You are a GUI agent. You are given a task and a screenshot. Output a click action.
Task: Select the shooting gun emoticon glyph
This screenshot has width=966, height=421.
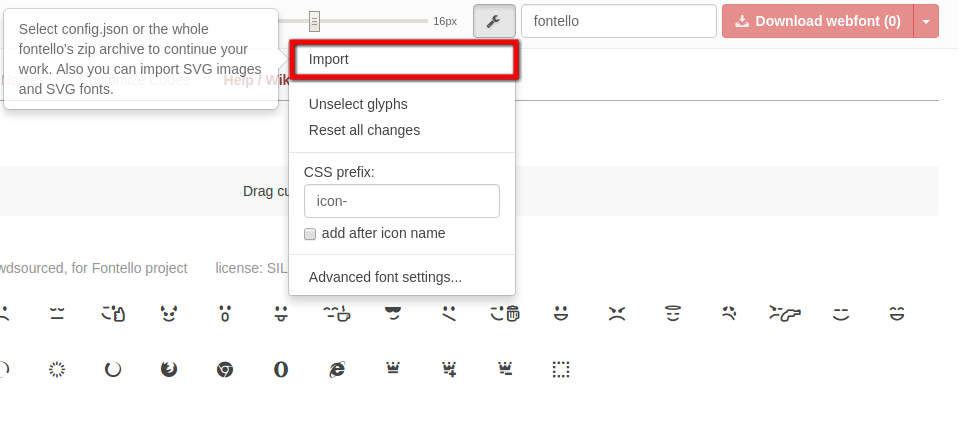tap(785, 314)
